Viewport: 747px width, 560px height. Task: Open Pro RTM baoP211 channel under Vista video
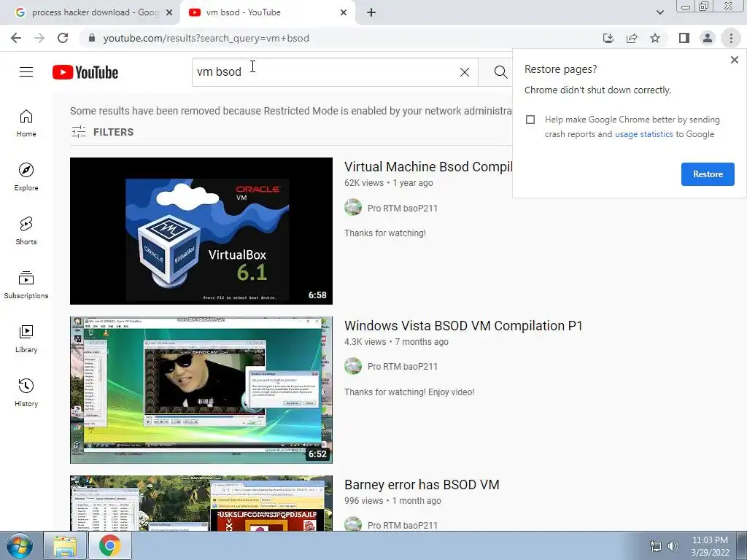point(403,367)
